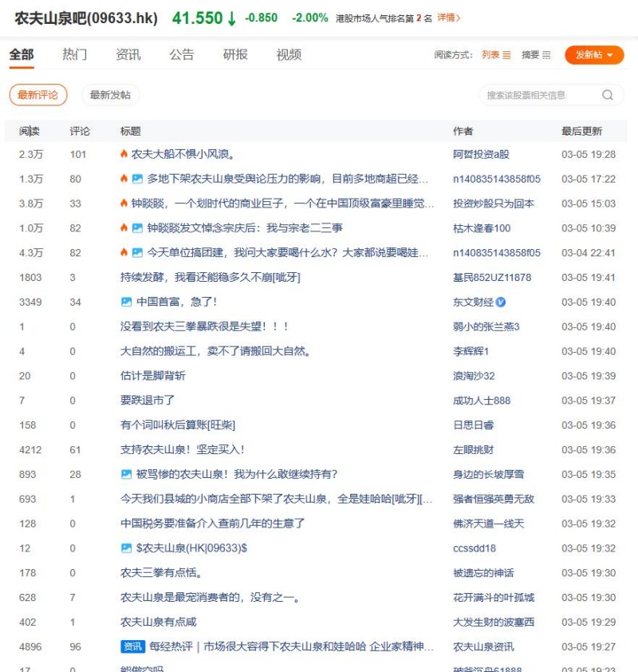Image resolution: width=638 pixels, height=672 pixels.
Task: Click the hot flame icon beside 农夫大船不惧小风浪
Action: 124,154
